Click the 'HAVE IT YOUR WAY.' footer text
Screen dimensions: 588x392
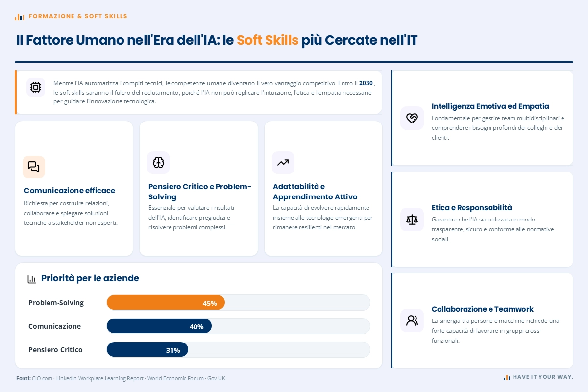[x=543, y=377]
